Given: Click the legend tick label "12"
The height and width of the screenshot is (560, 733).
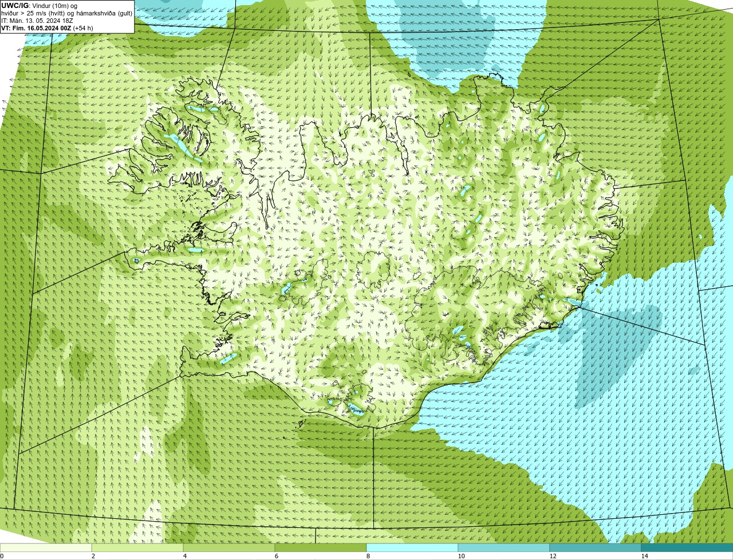Looking at the screenshot, I should (x=553, y=556).
